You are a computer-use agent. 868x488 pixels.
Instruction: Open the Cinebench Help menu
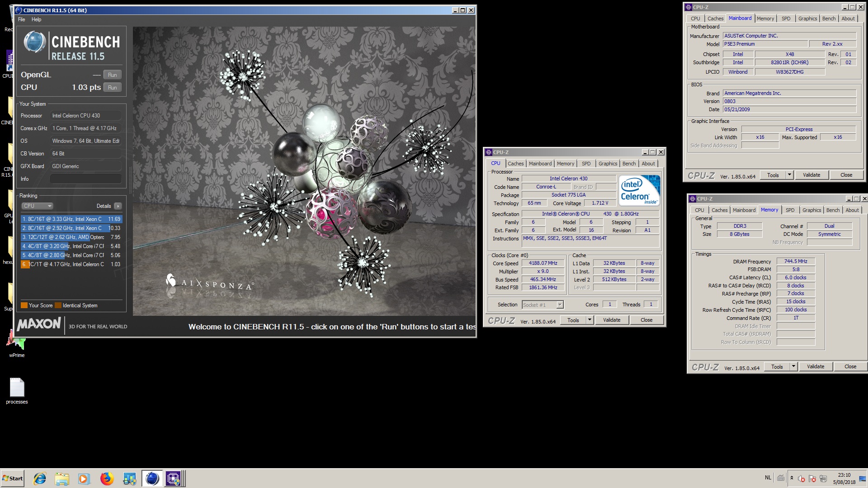[37, 19]
